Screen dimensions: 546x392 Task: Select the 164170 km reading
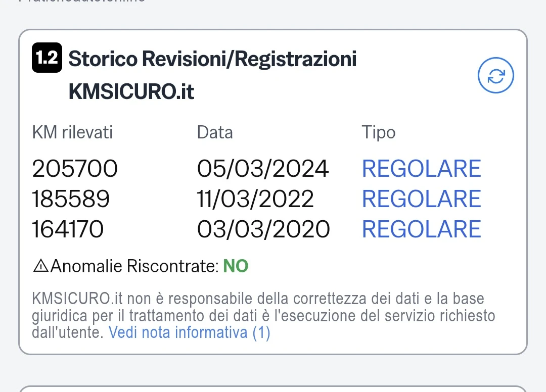click(x=68, y=229)
